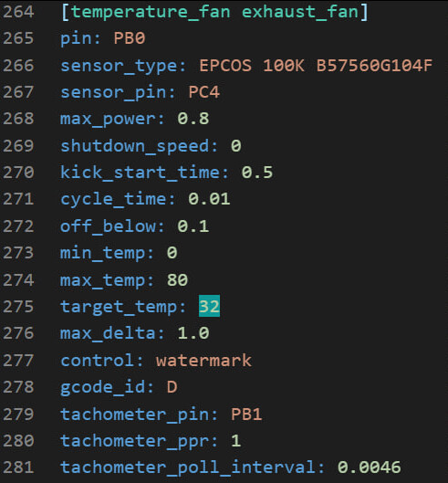Image resolution: width=448 pixels, height=483 pixels.
Task: Click the watermark control value
Action: pos(203,361)
